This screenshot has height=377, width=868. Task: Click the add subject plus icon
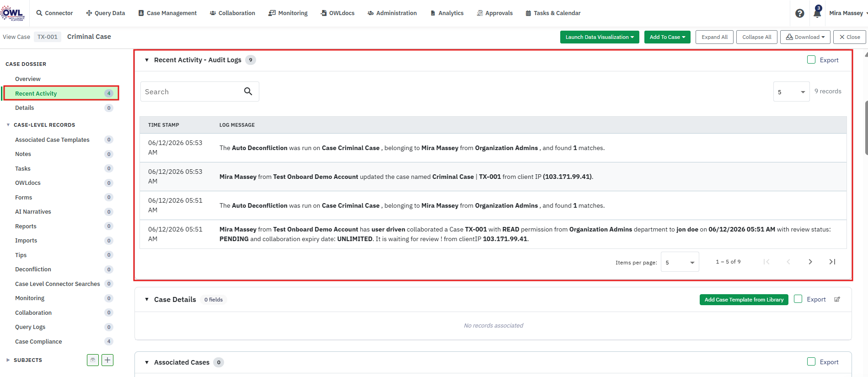[107, 360]
